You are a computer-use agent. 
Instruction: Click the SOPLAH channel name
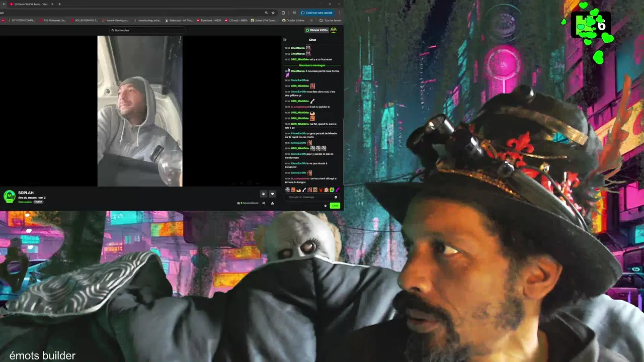click(x=26, y=193)
